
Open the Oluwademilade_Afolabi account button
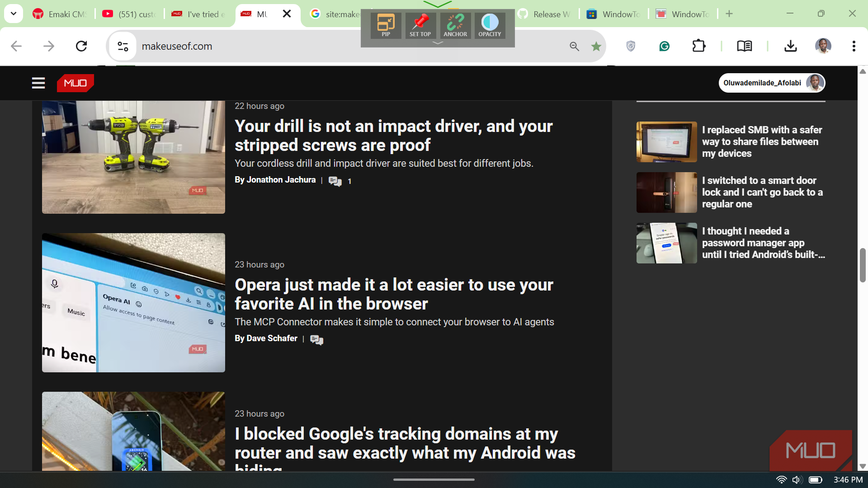(772, 83)
